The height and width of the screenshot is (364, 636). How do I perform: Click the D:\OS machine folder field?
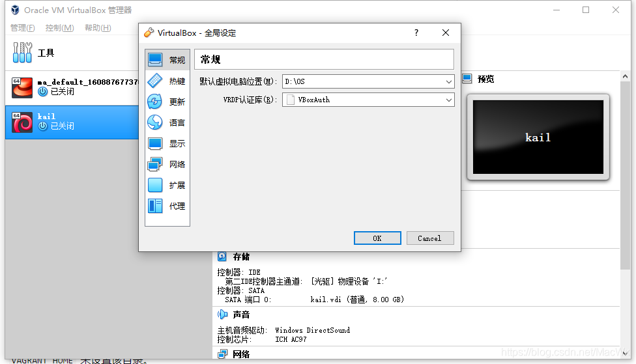(x=368, y=81)
